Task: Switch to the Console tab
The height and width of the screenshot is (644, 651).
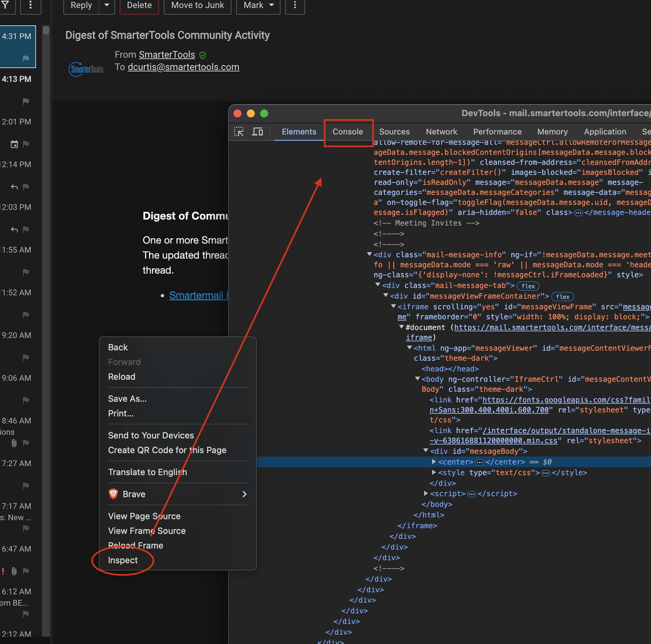Action: pos(348,132)
